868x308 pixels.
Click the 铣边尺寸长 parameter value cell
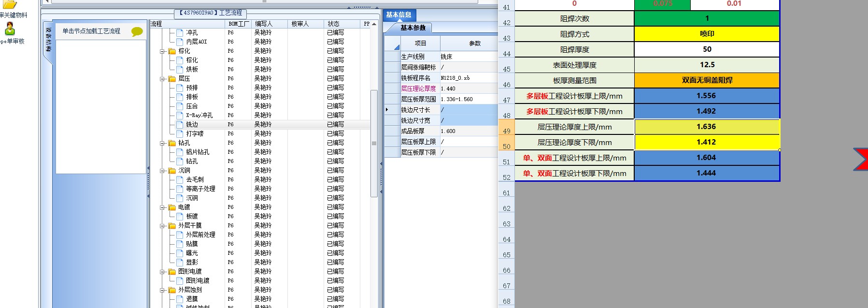click(x=469, y=110)
